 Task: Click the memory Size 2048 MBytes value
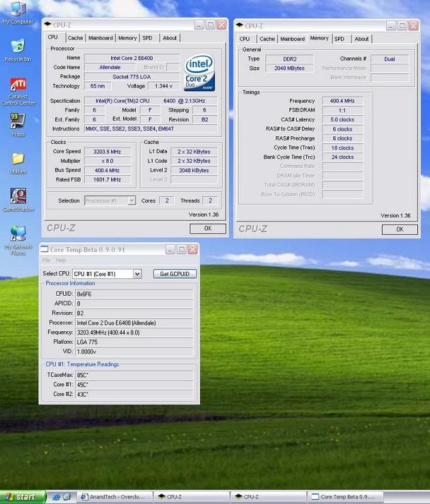click(x=289, y=68)
